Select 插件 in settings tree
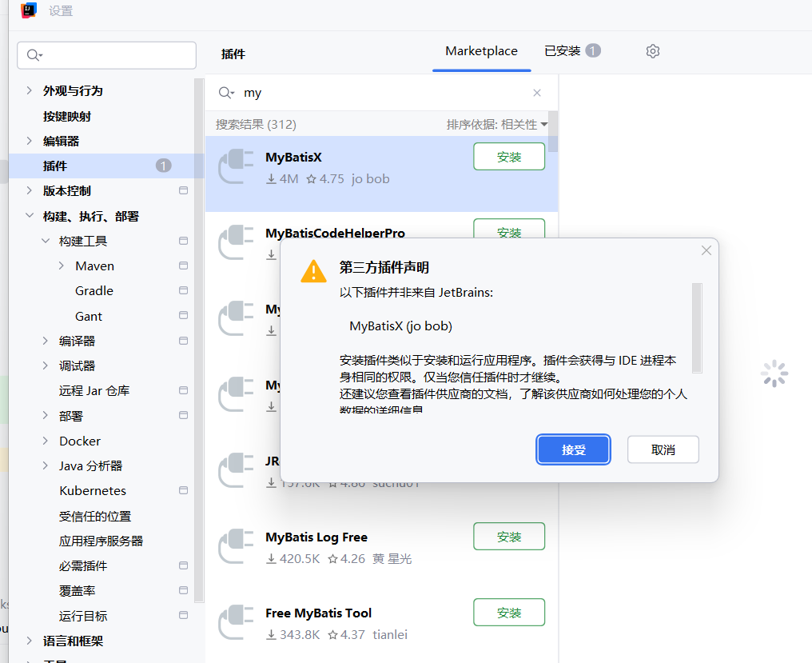 [x=106, y=166]
